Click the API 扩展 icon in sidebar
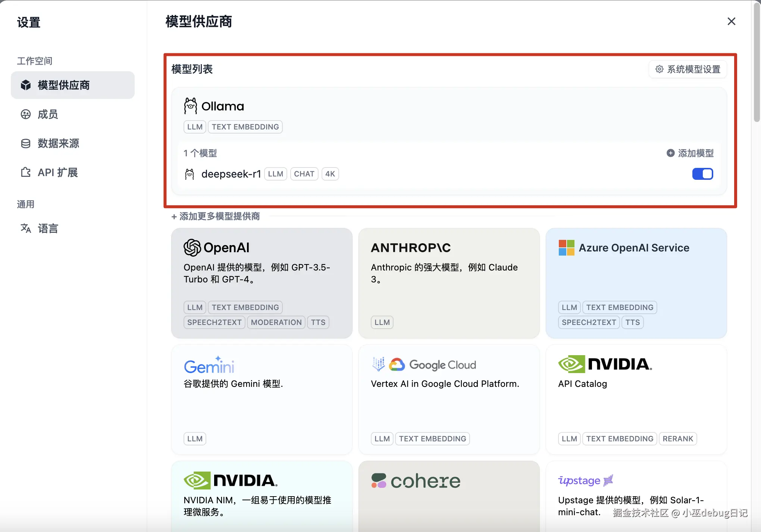The width and height of the screenshot is (761, 532). coord(25,172)
